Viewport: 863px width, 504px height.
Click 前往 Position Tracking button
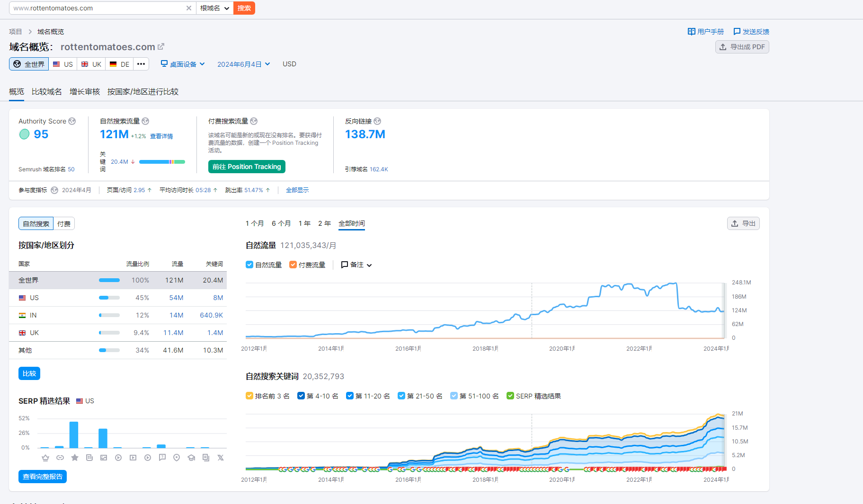pos(247,167)
